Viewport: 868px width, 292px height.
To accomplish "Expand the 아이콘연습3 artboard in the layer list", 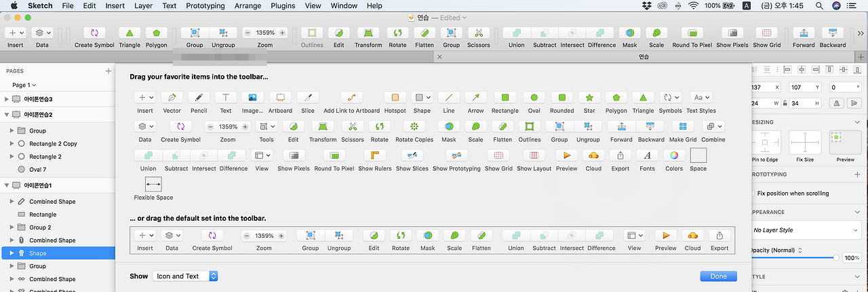I will [7, 99].
